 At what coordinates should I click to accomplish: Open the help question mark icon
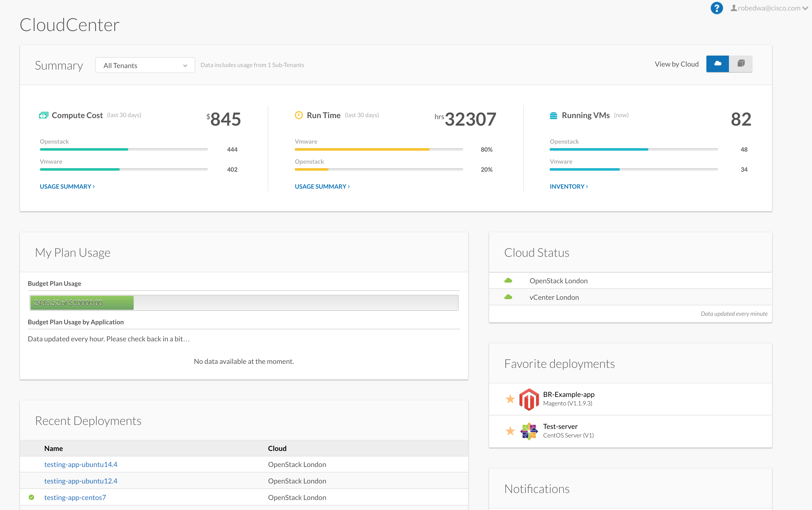(717, 8)
